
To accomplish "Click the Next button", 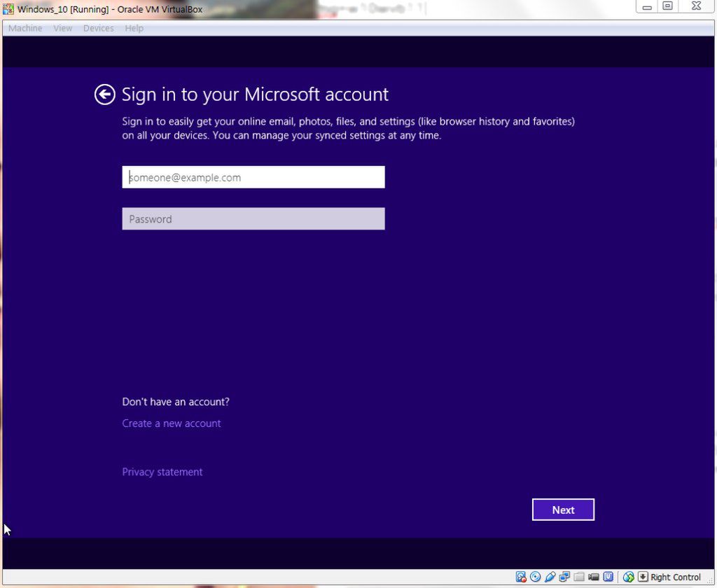I will [x=563, y=510].
